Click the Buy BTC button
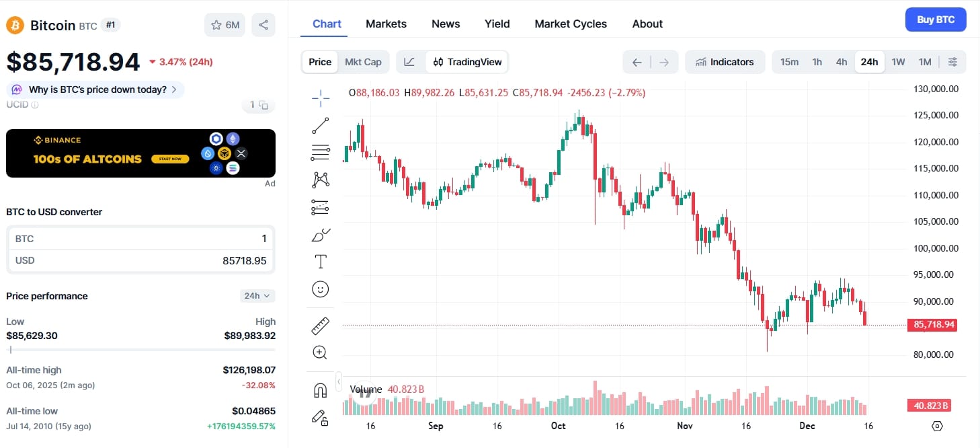 click(x=935, y=20)
